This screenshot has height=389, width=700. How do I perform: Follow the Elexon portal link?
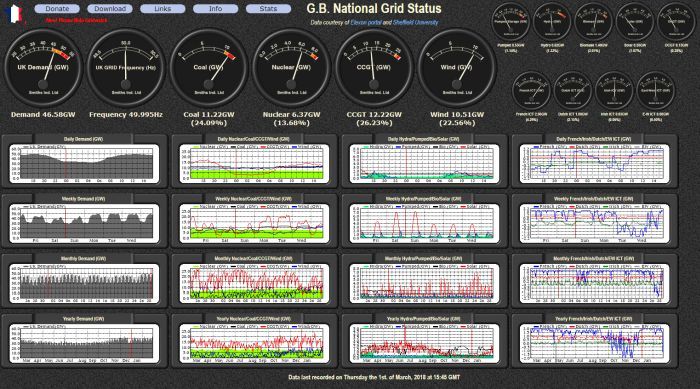click(366, 22)
